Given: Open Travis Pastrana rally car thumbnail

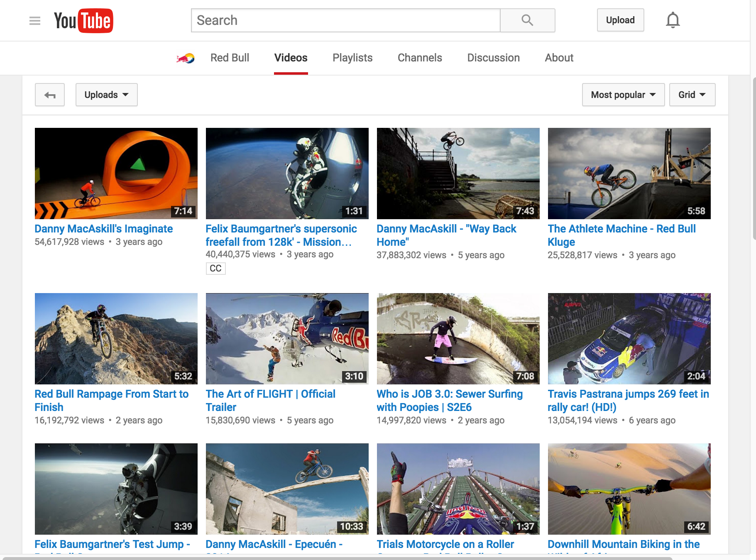Looking at the screenshot, I should pos(629,339).
